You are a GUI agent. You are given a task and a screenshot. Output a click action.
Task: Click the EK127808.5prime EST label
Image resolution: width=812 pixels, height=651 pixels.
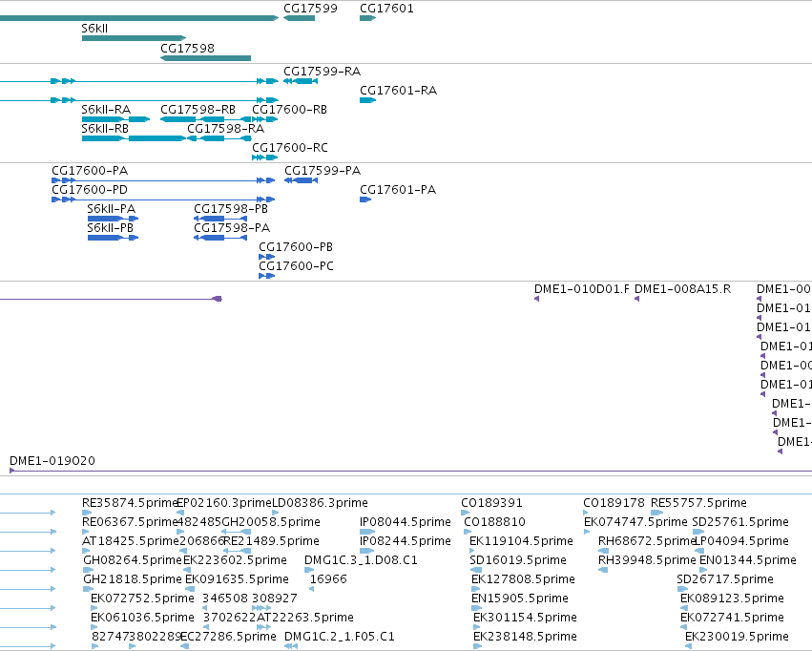point(523,579)
